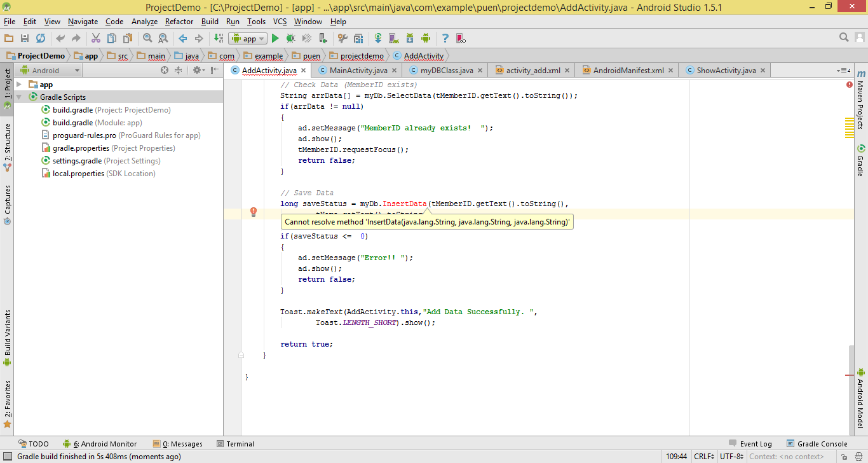Toggle the Captures side tab
The width and height of the screenshot is (868, 463).
click(x=7, y=205)
